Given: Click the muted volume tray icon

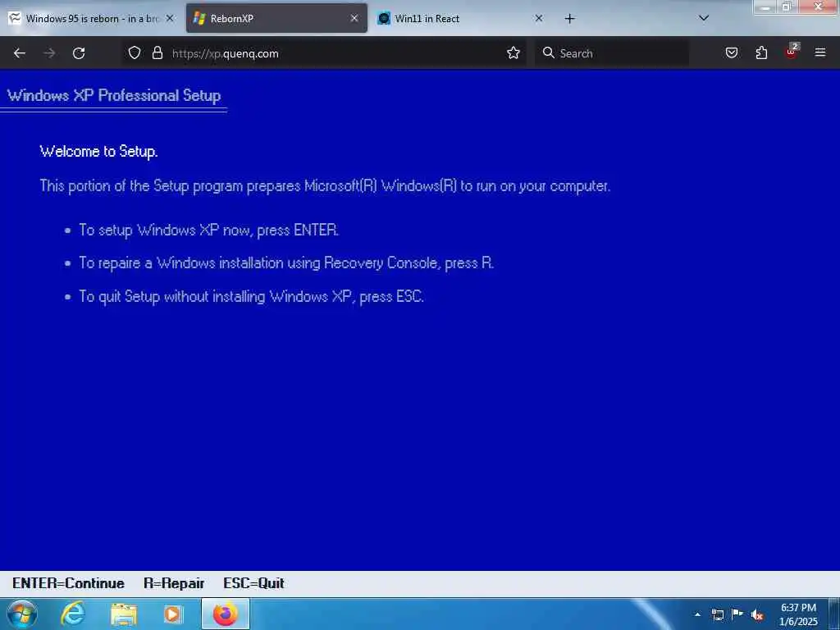Looking at the screenshot, I should [x=757, y=614].
